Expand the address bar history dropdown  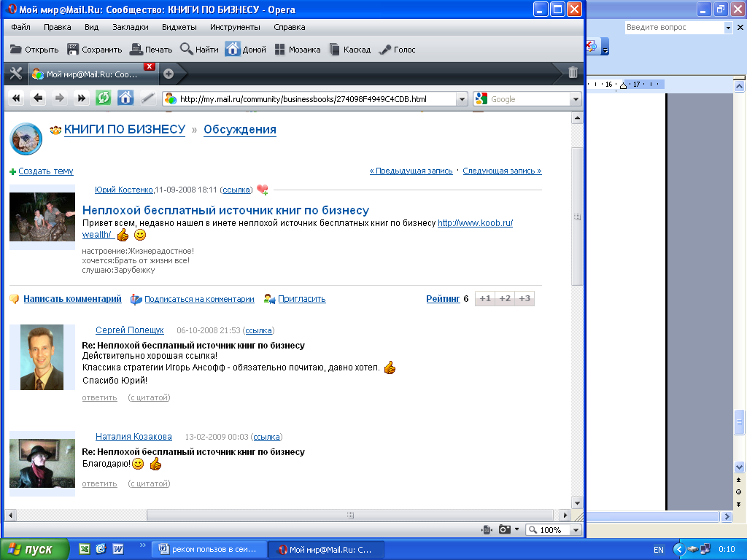click(461, 99)
